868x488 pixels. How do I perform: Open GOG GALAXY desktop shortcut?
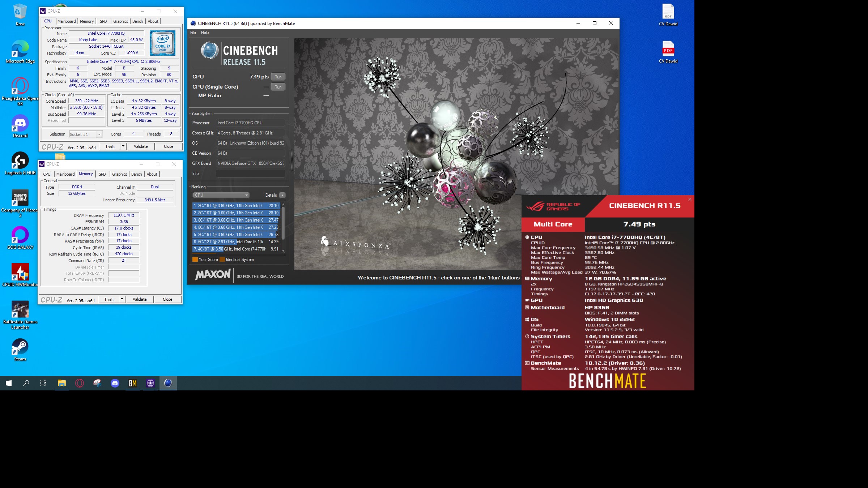point(20,238)
